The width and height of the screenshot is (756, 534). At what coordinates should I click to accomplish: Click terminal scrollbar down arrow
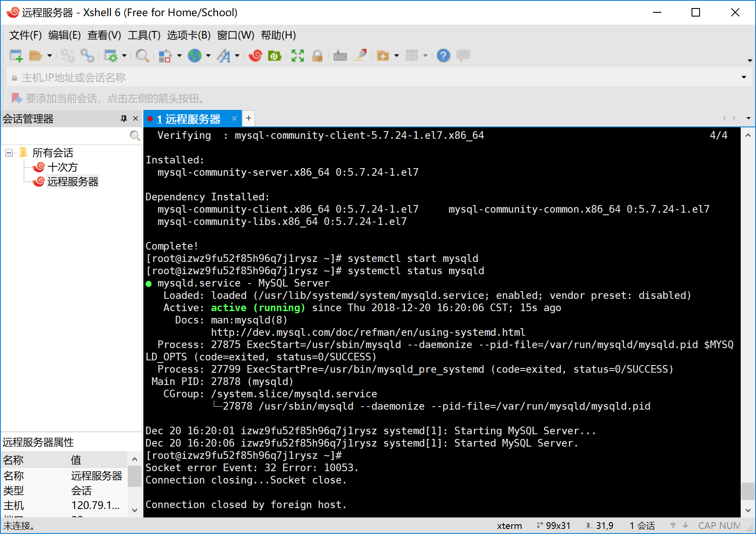pos(748,510)
